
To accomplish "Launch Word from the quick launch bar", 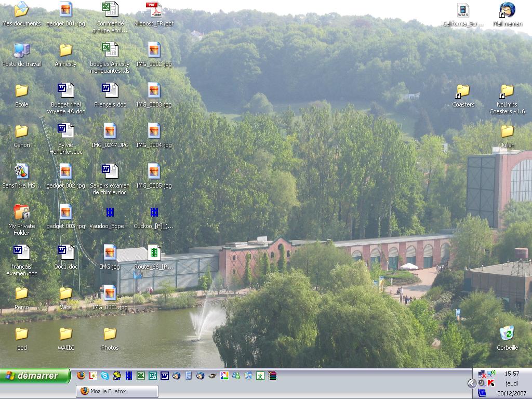I will coord(165,376).
